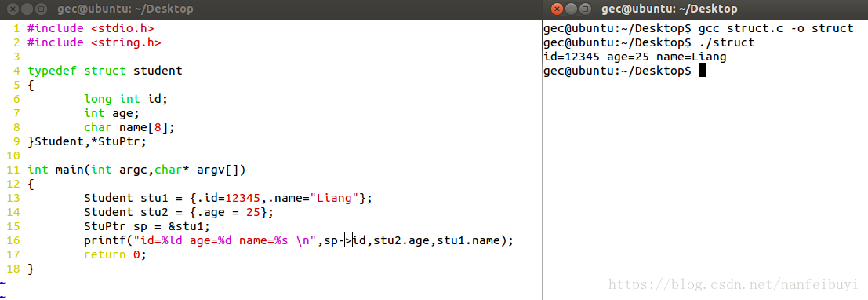This screenshot has width=868, height=300.
Task: Click the 'StuPtr sp = &stu1;' line
Action: coord(147,226)
